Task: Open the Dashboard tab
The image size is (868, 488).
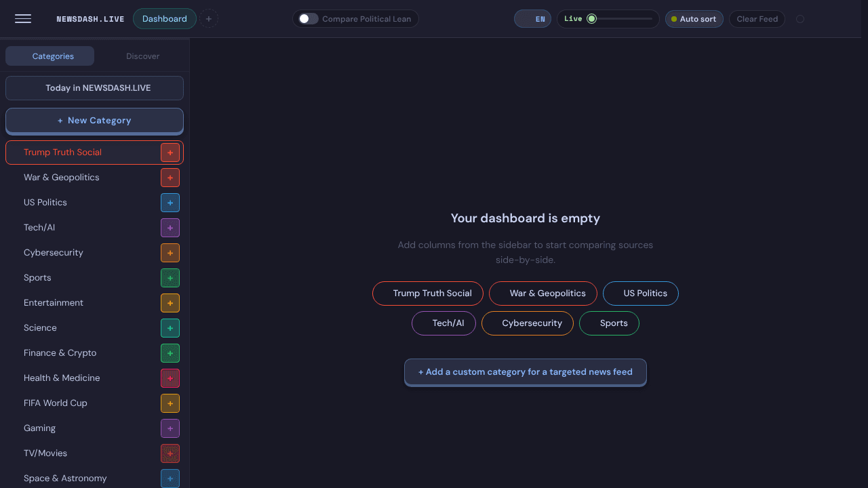Action: (165, 19)
